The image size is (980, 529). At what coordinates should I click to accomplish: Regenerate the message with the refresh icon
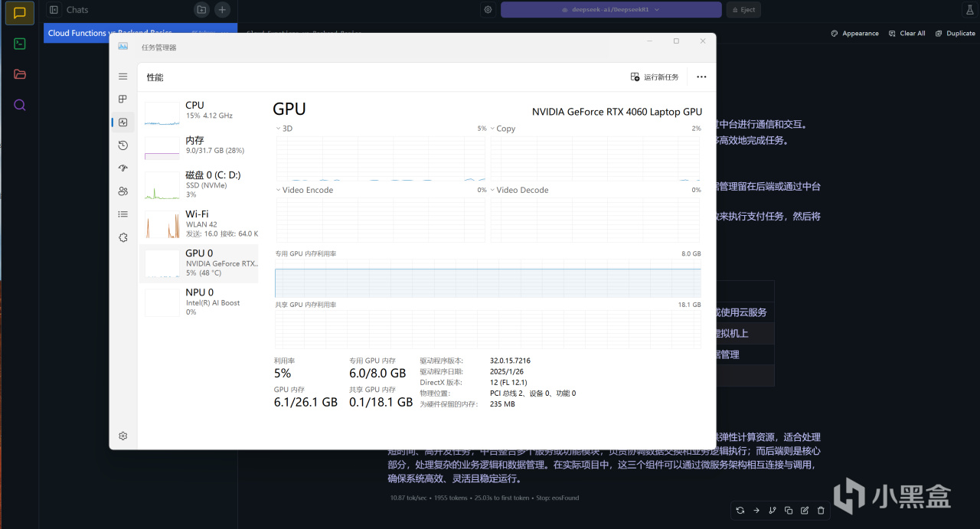pos(740,510)
